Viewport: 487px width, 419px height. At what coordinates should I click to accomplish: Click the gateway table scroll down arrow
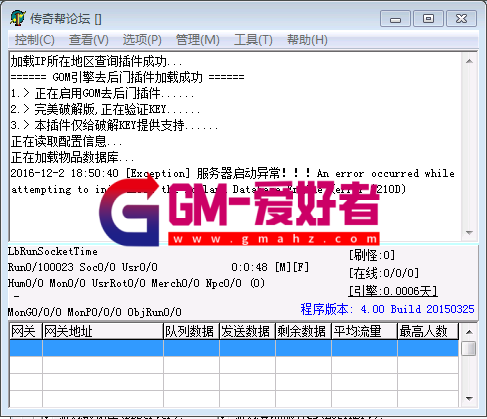(469, 399)
